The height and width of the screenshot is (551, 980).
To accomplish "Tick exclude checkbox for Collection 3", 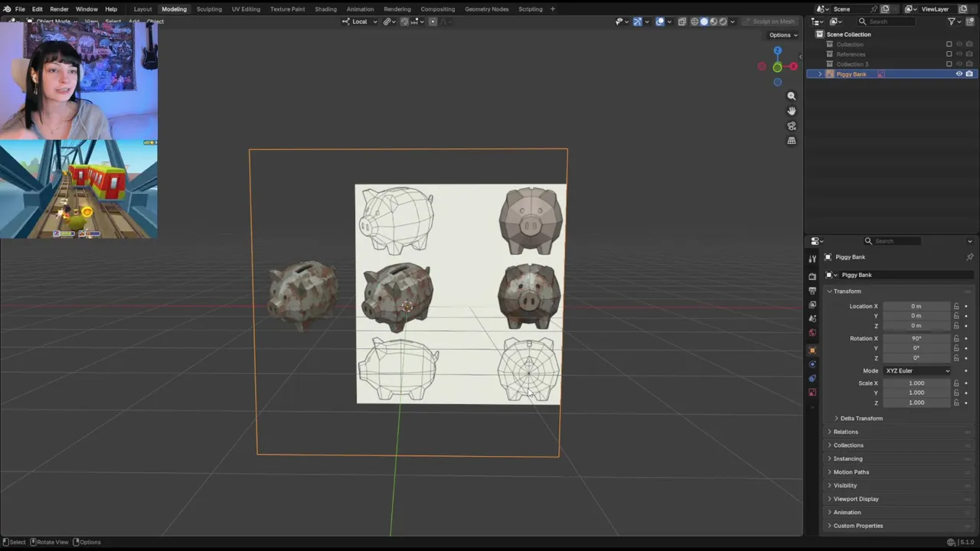I will click(x=949, y=64).
